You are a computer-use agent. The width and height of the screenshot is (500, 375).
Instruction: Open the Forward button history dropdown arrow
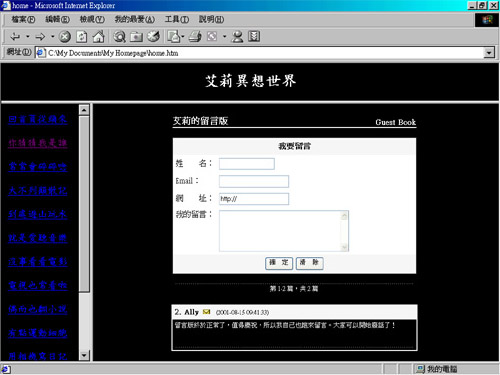click(53, 36)
